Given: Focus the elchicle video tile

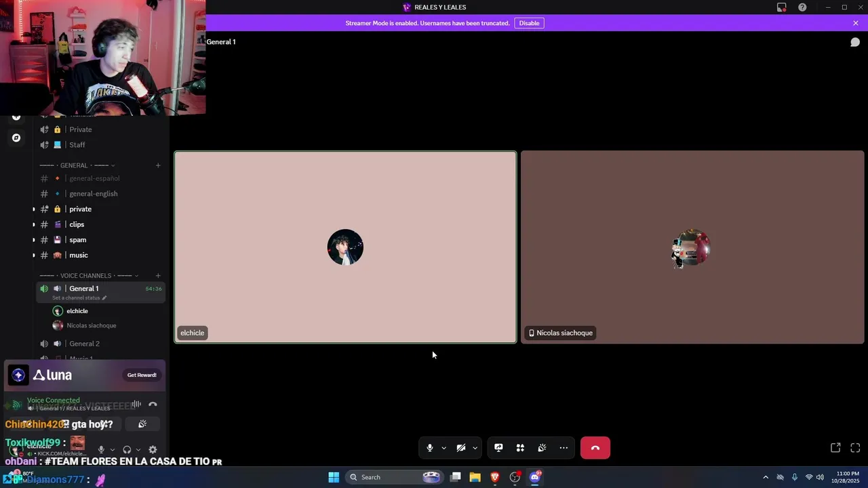Looking at the screenshot, I should point(345,247).
